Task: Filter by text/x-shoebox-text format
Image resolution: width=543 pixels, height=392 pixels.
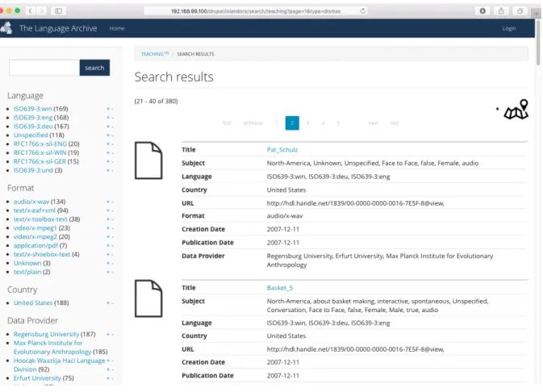Action: pos(42,255)
